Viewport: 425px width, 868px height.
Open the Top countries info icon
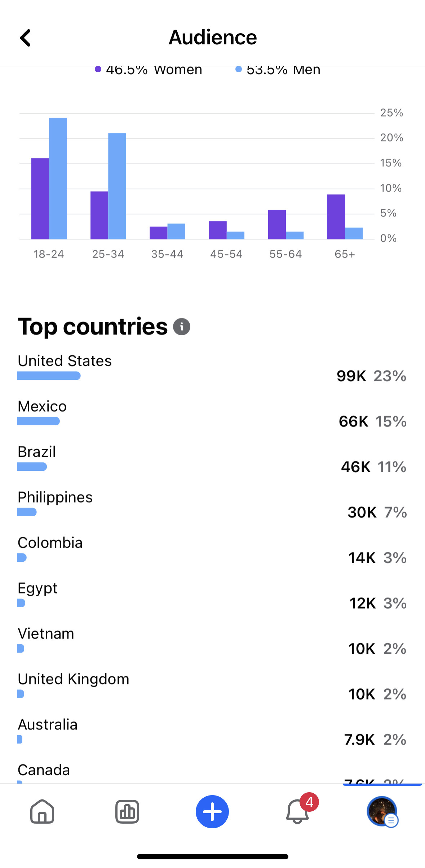182,327
